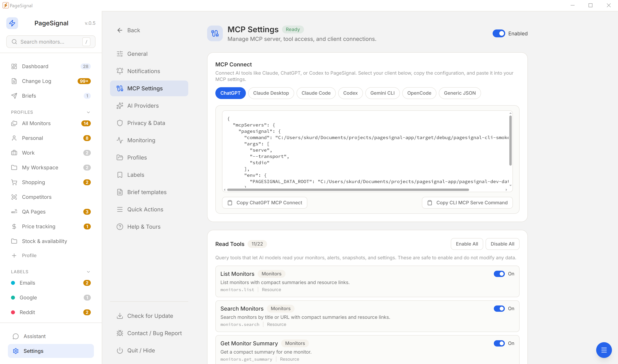Turn off the Search Monitors tool toggle
The width and height of the screenshot is (618, 364).
point(499,308)
